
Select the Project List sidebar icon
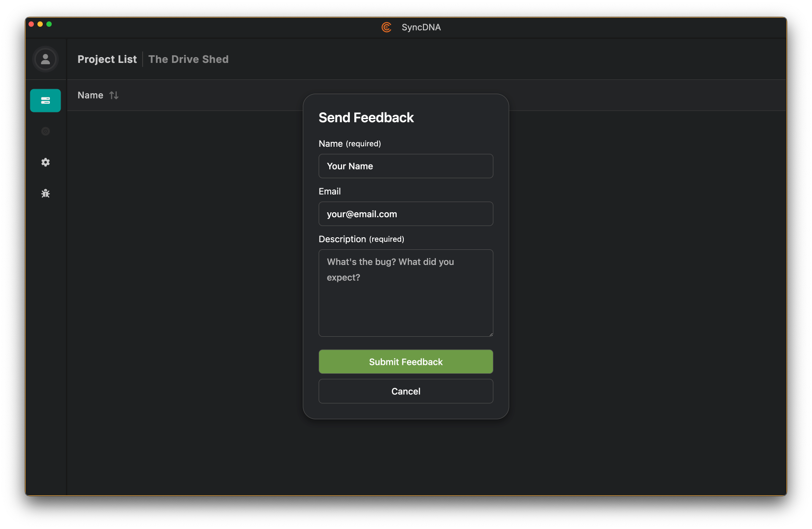pos(45,100)
